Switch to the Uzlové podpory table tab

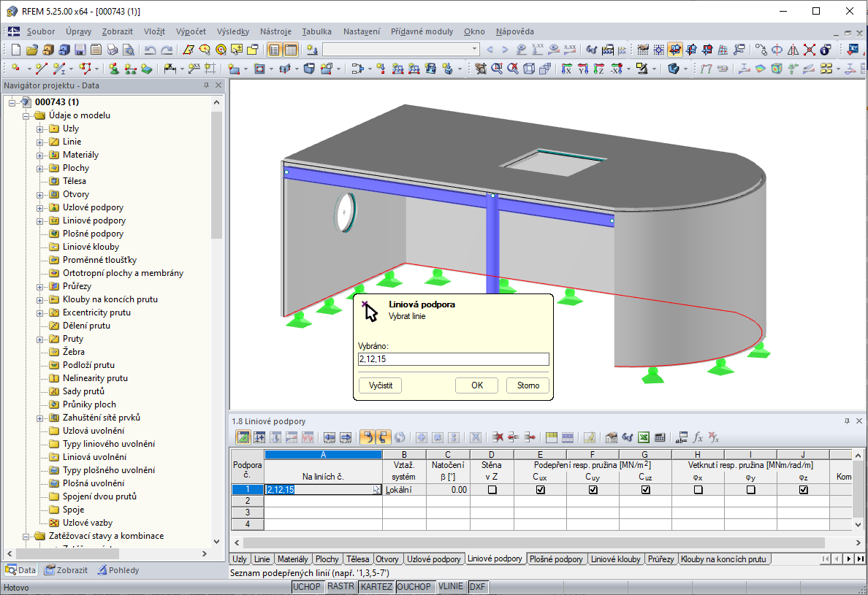(433, 559)
